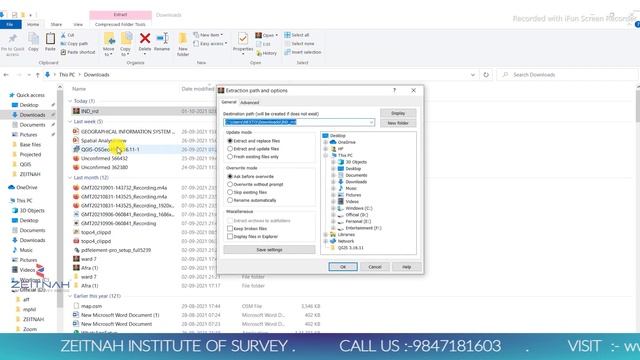640x360 pixels.
Task: Collapse the Last month file group
Action: pos(70,178)
